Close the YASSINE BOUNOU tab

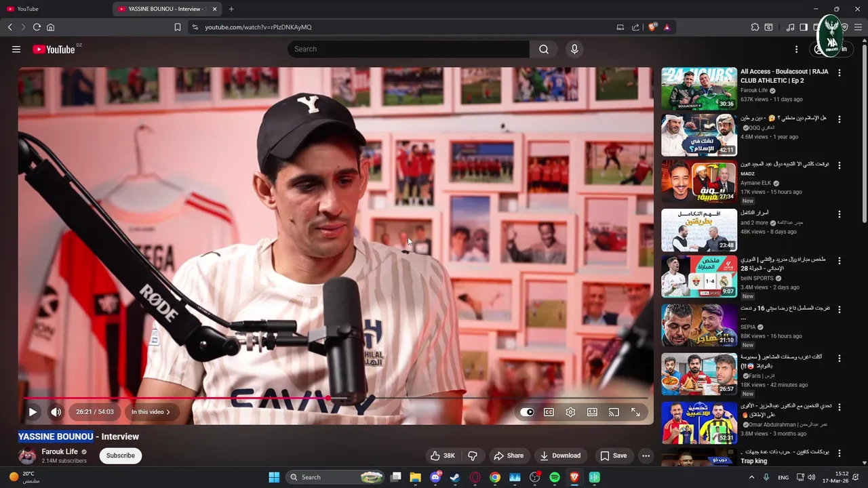[x=215, y=9]
